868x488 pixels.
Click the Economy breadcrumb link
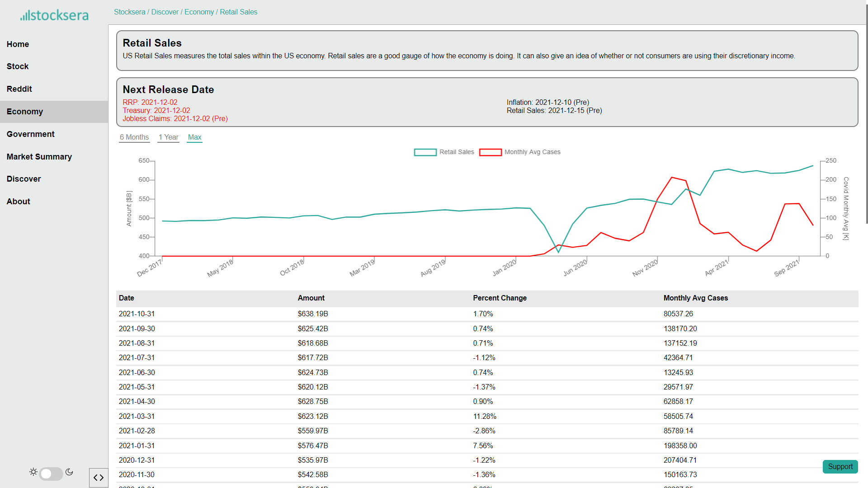click(x=199, y=12)
